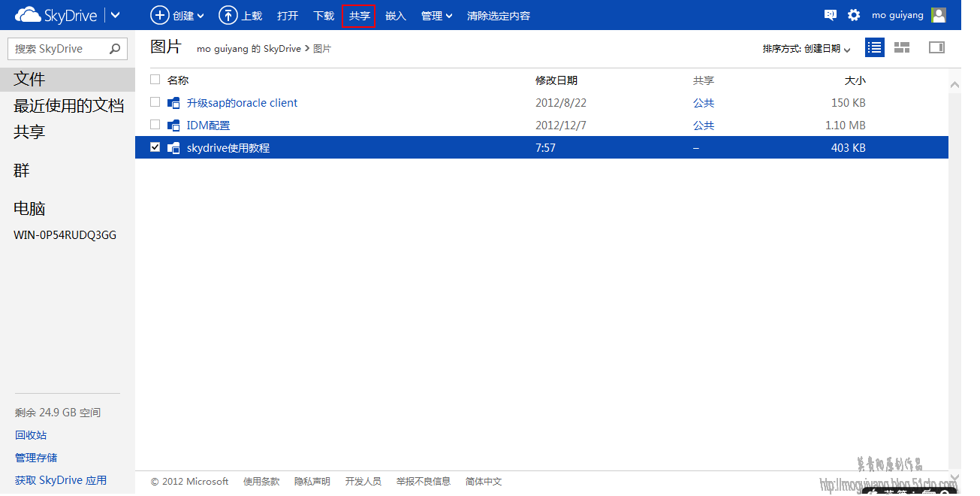Viewport: 980px width, 496px height.
Task: Click the 1.10 MB size value
Action: [x=846, y=126]
